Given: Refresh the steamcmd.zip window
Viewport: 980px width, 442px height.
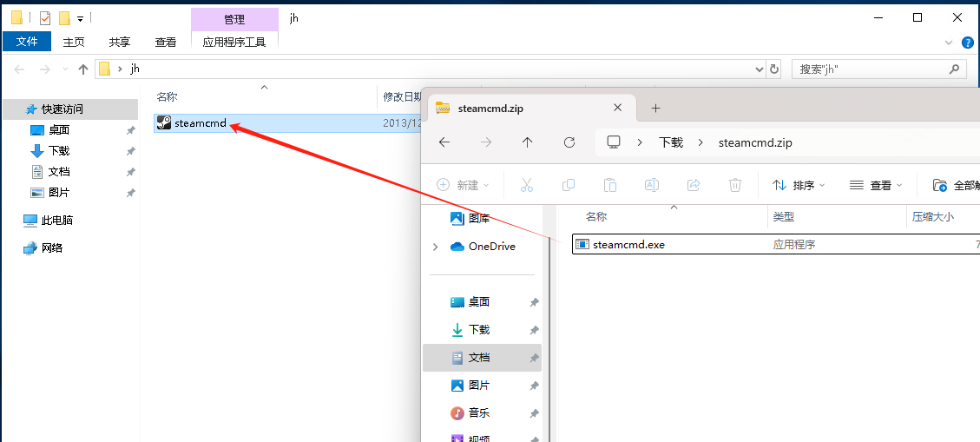Looking at the screenshot, I should click(569, 142).
